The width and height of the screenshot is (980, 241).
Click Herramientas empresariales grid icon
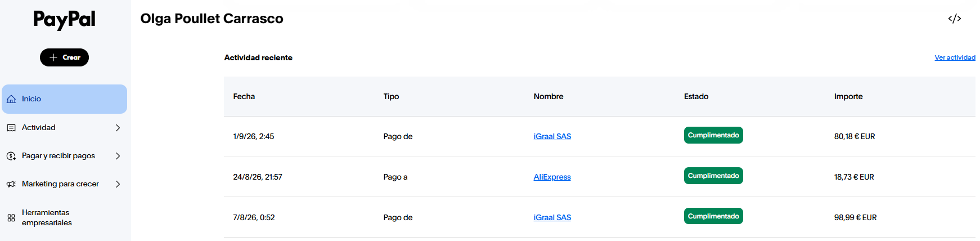tap(11, 218)
